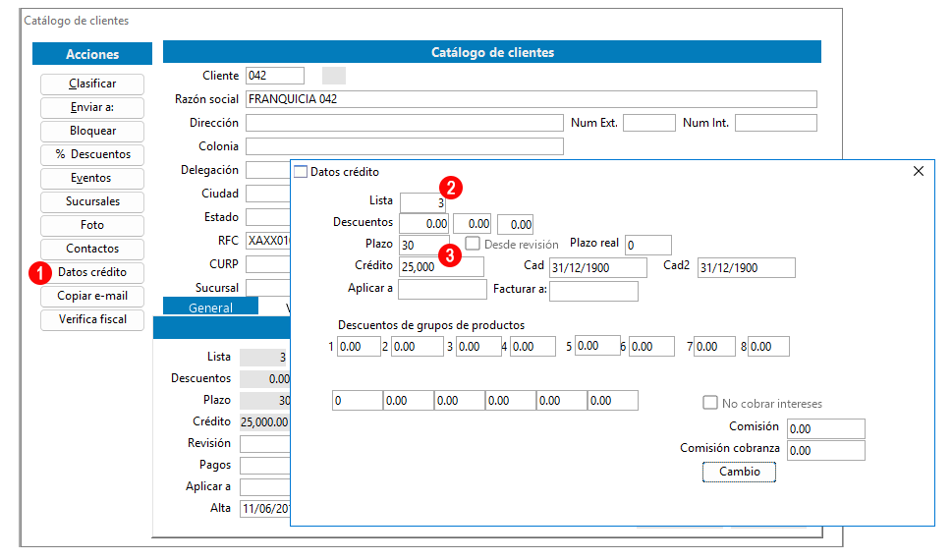This screenshot has height=560, width=952.
Task: Click the Dirección input field
Action: [405, 123]
